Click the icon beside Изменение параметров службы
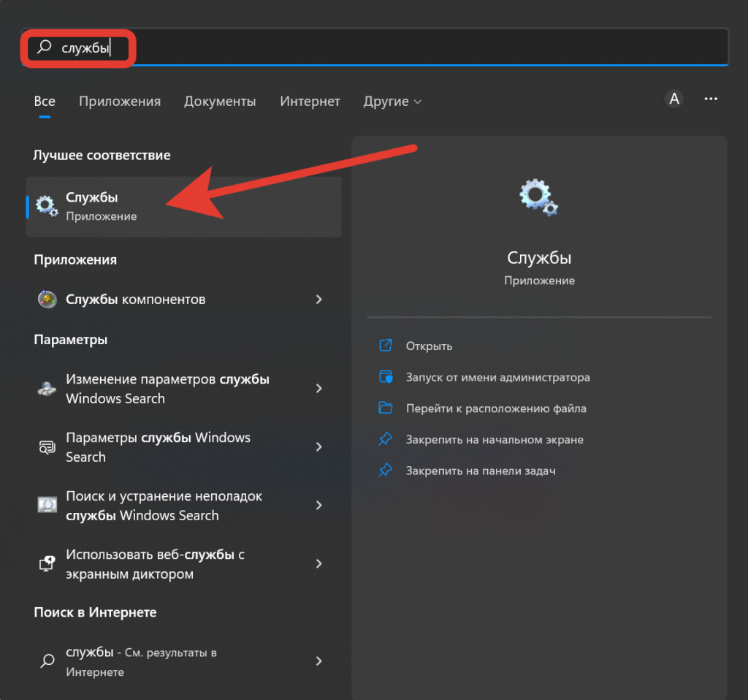Viewport: 748px width, 700px height. [47, 389]
